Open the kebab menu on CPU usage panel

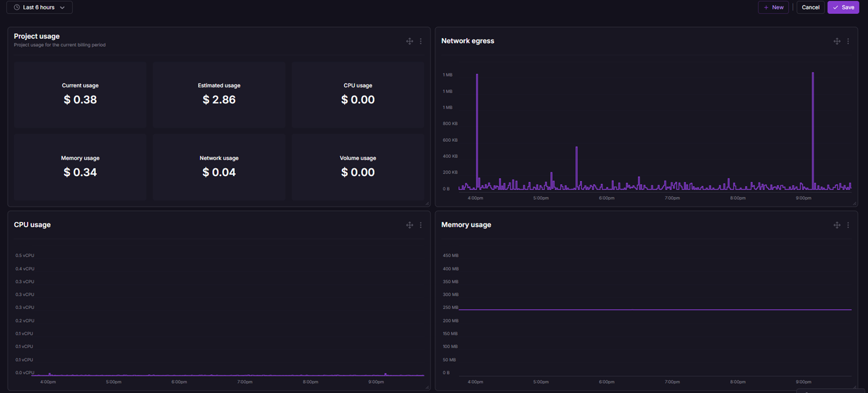pyautogui.click(x=421, y=225)
